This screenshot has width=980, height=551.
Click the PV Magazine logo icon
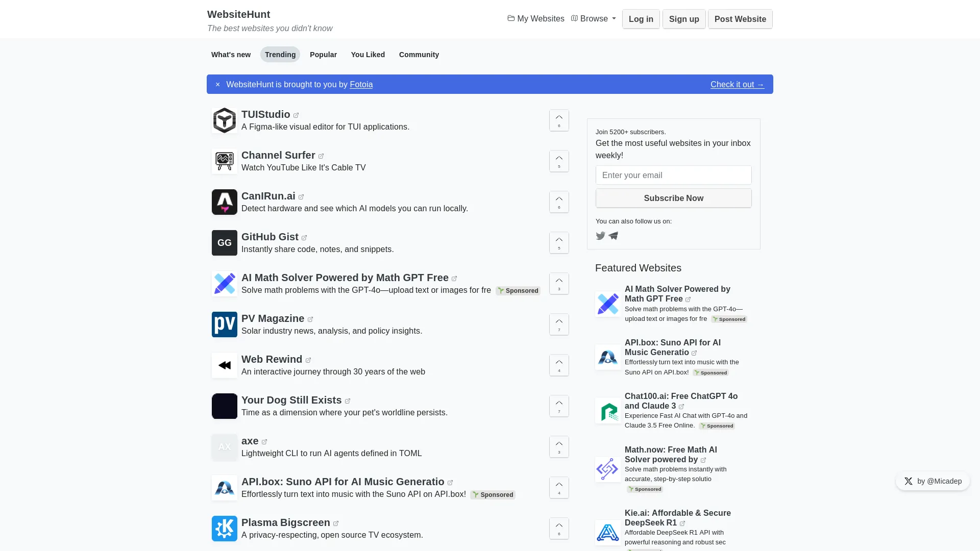pyautogui.click(x=225, y=324)
